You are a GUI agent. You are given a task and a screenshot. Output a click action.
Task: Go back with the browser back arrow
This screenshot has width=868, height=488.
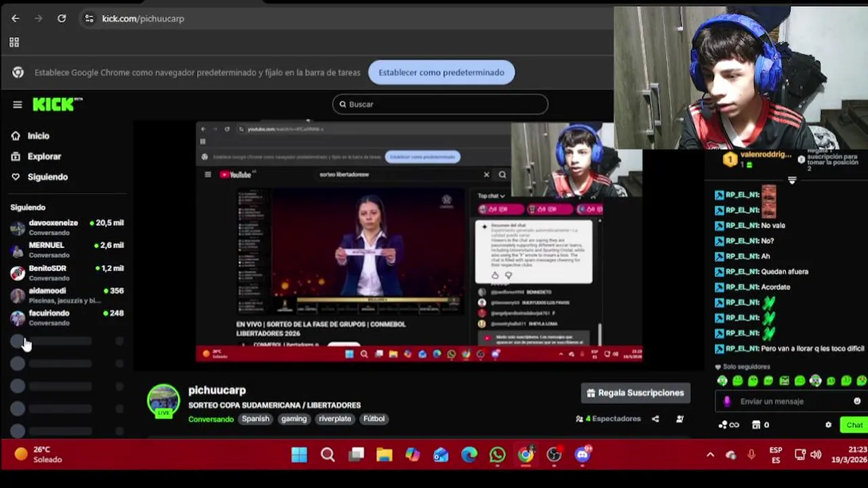pyautogui.click(x=16, y=18)
